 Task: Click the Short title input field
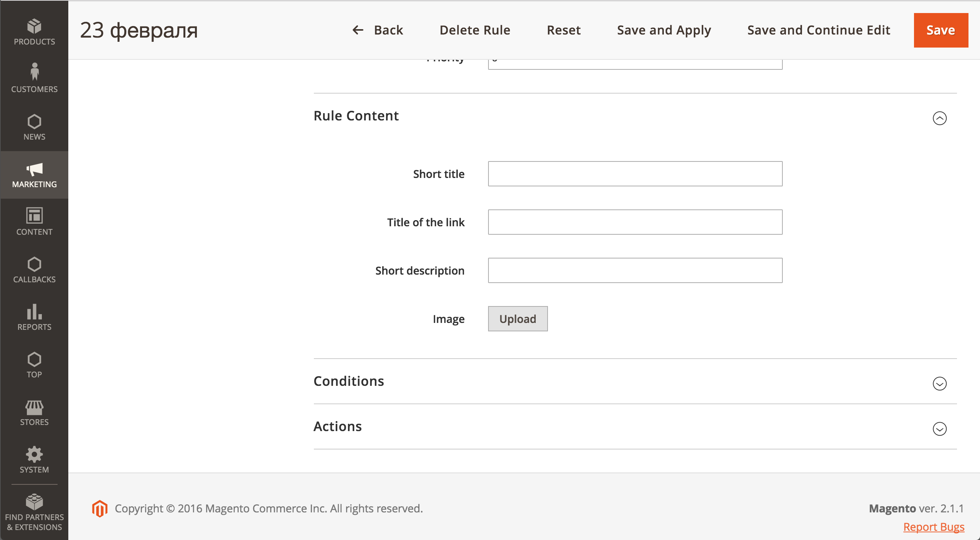[x=635, y=174]
